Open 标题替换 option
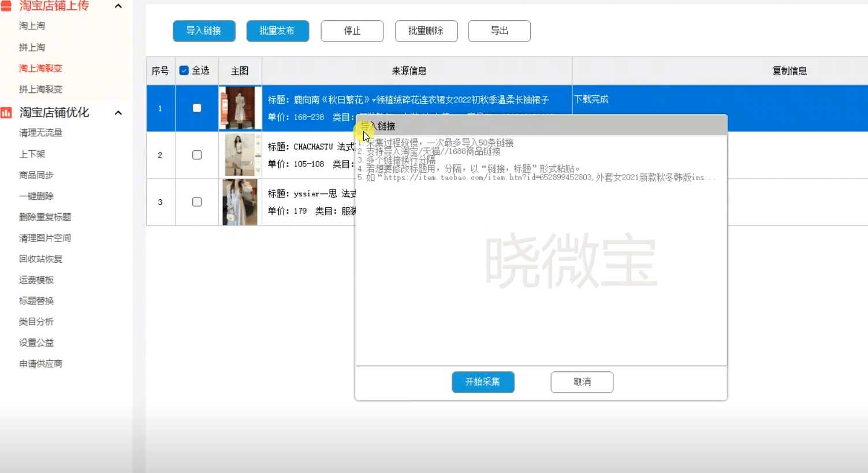This screenshot has width=868, height=473. pos(36,301)
